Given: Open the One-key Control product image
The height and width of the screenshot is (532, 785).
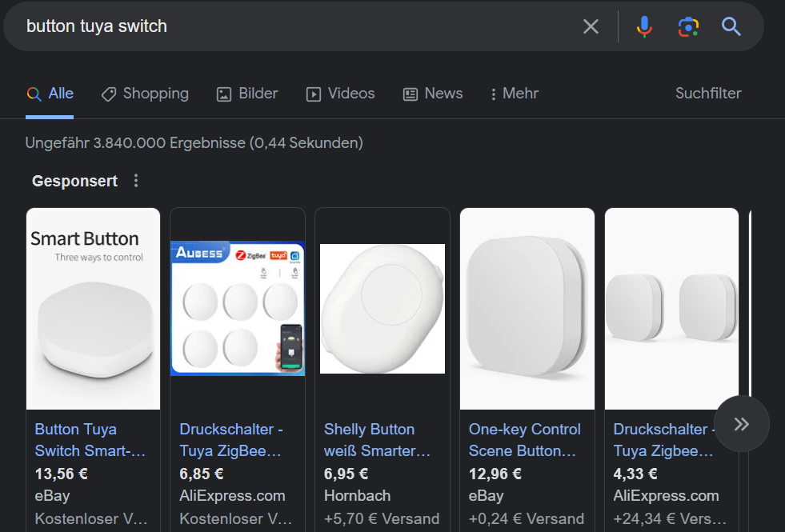Looking at the screenshot, I should coord(527,309).
